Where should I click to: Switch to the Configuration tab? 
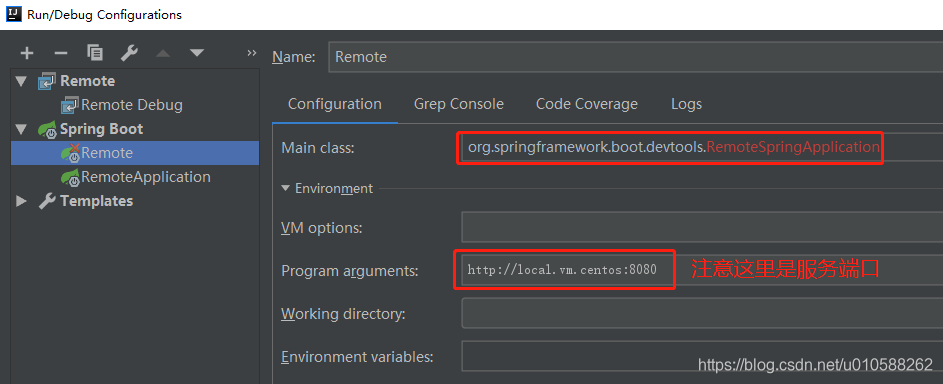click(334, 104)
